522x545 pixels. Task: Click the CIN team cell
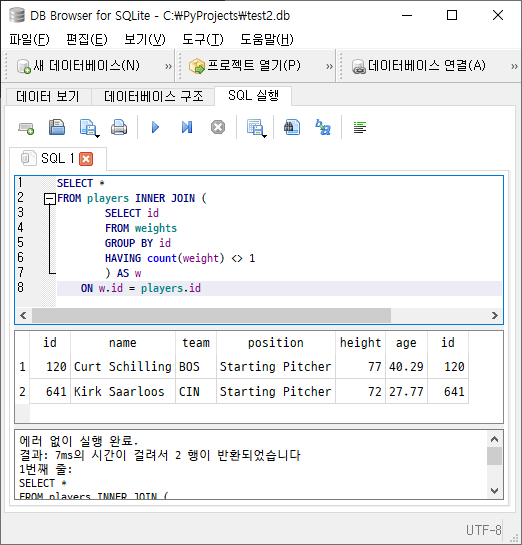point(196,392)
